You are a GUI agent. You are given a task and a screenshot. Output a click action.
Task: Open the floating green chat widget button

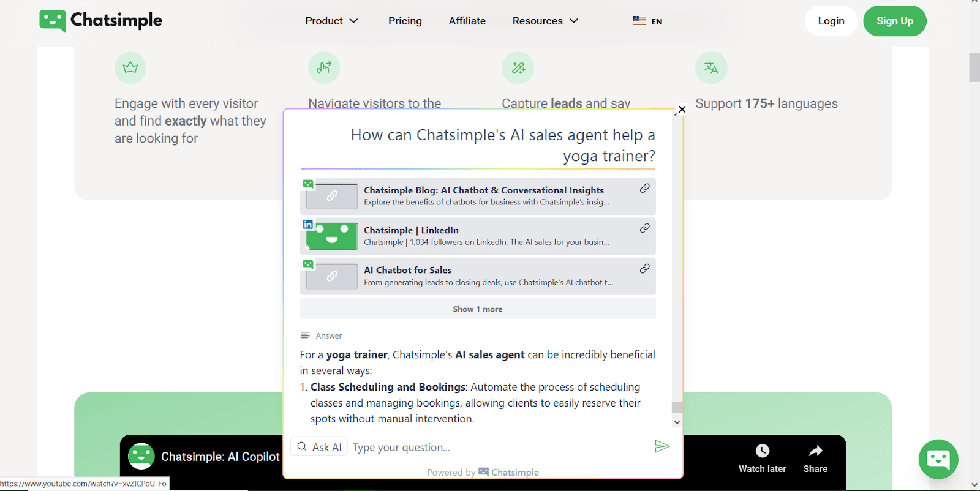coord(938,459)
